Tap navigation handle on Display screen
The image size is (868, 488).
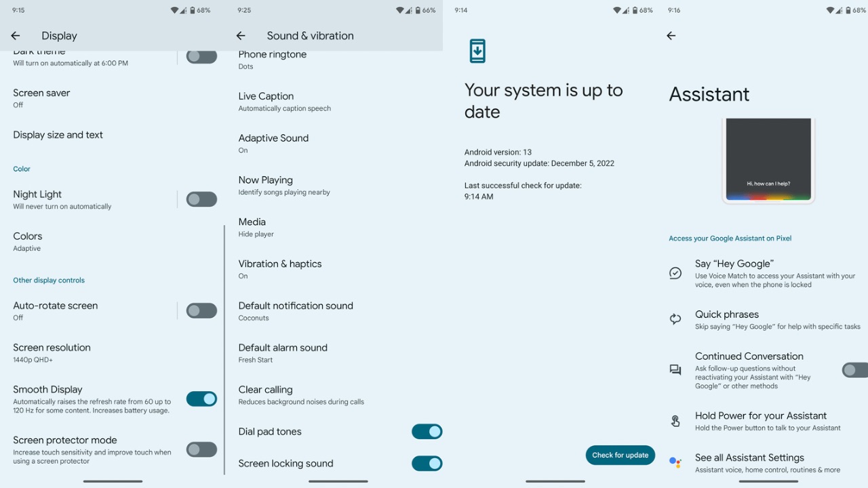point(113,481)
